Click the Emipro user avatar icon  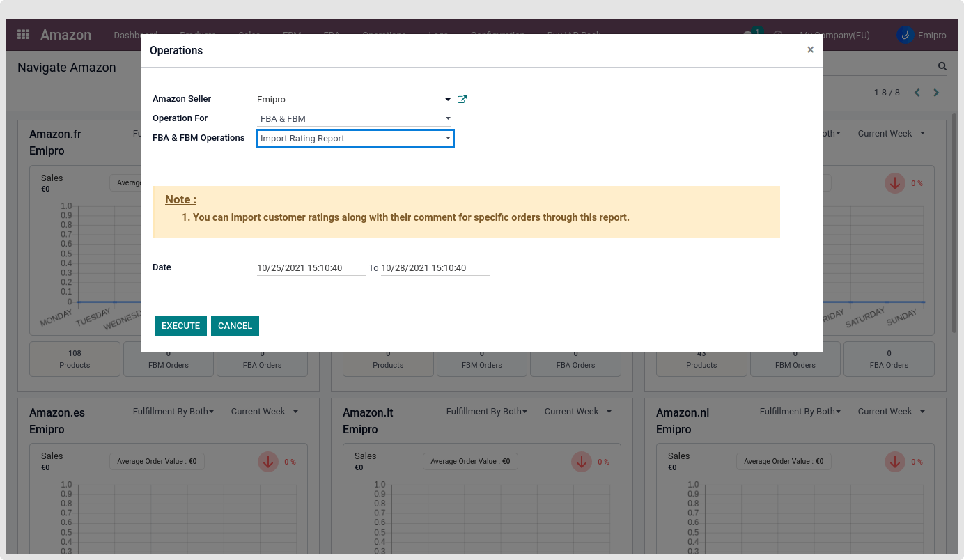click(x=905, y=35)
